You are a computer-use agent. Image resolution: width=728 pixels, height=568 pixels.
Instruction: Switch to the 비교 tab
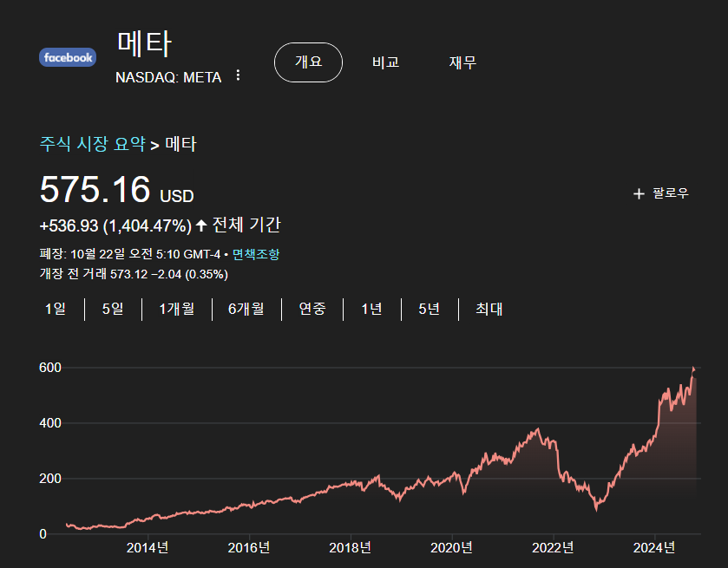point(386,62)
